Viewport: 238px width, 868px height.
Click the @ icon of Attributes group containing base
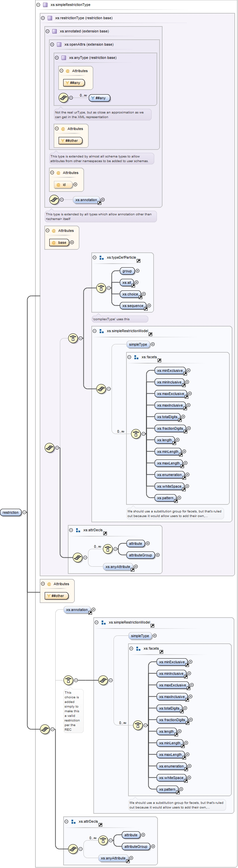pyautogui.click(x=54, y=231)
